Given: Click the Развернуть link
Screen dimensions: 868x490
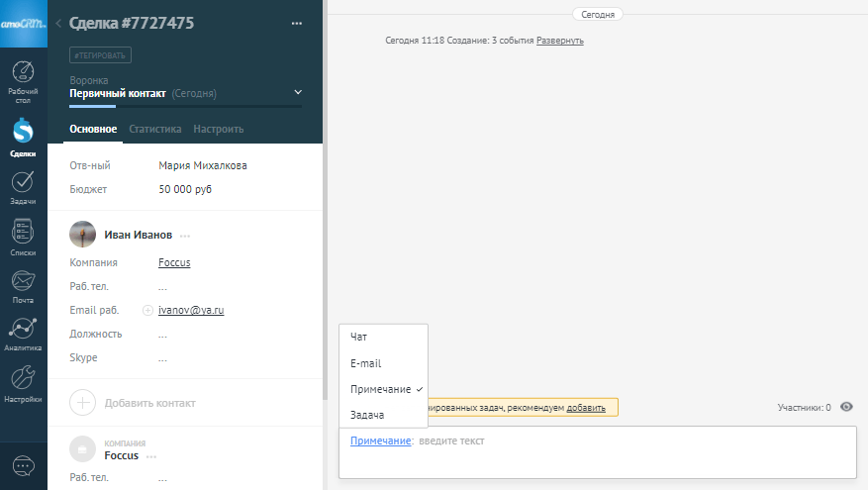Looking at the screenshot, I should click(x=560, y=41).
